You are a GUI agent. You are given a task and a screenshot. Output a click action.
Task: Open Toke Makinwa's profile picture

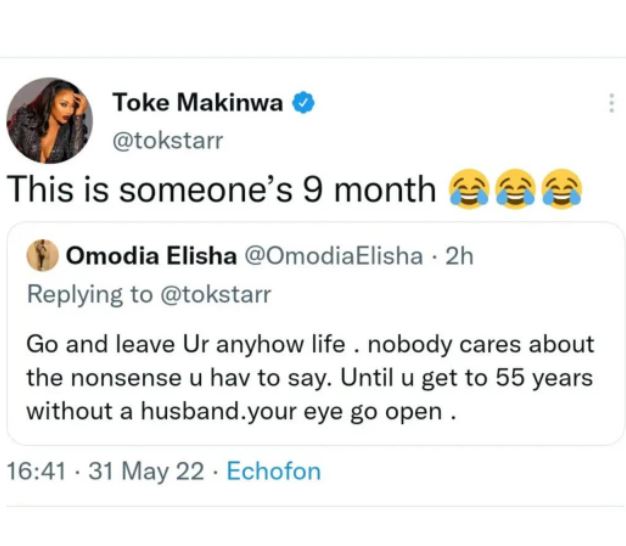click(x=50, y=119)
